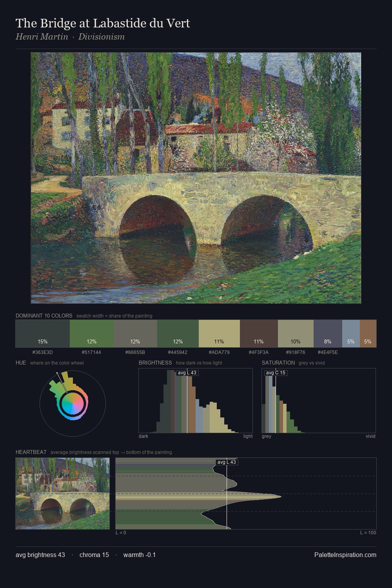Screen dimensions: 392x588
Task: Click the hex code #517144
Action: pyautogui.click(x=91, y=352)
